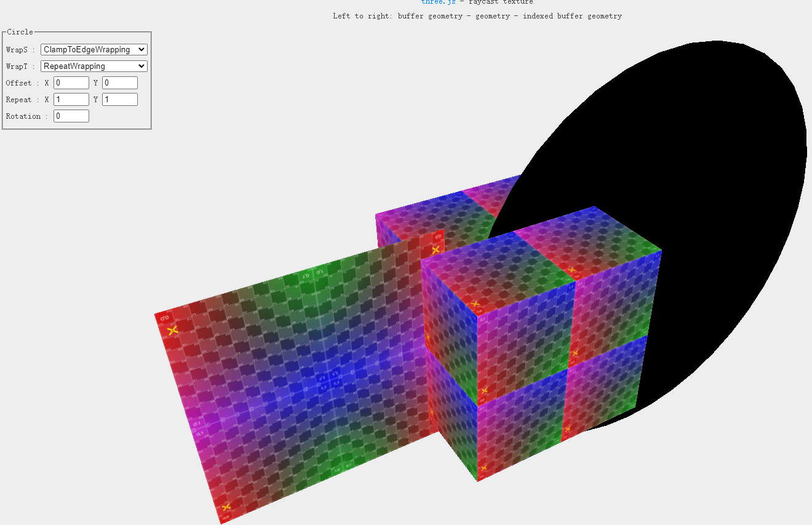Select the Repeat X input field
812x525 pixels.
click(x=71, y=99)
